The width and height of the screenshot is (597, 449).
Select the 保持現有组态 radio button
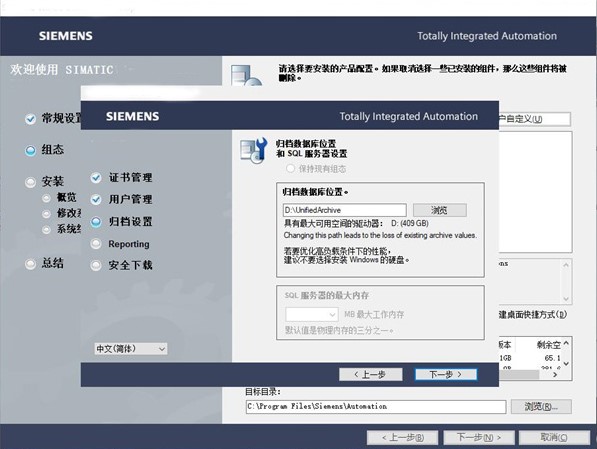coord(290,168)
